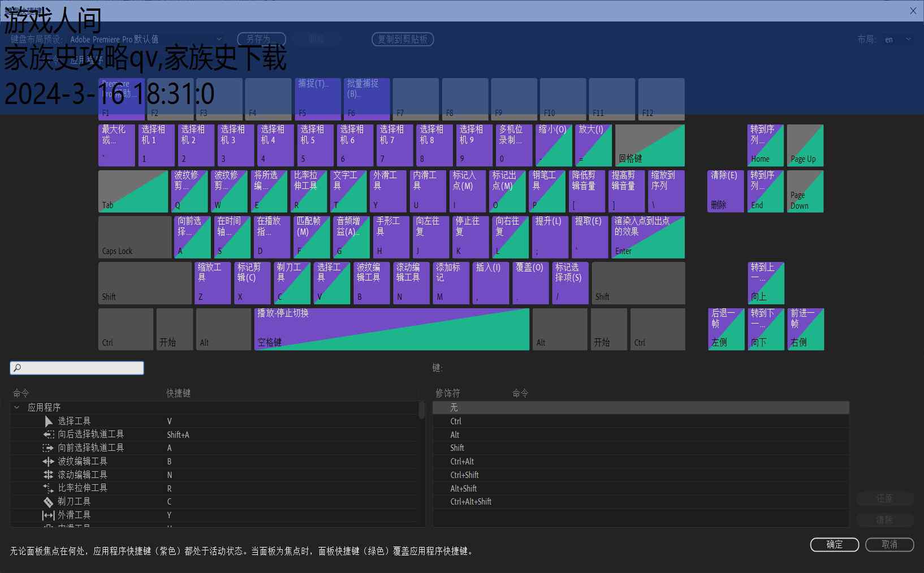The width and height of the screenshot is (924, 573).
Task: Click the End key
Action: (766, 191)
